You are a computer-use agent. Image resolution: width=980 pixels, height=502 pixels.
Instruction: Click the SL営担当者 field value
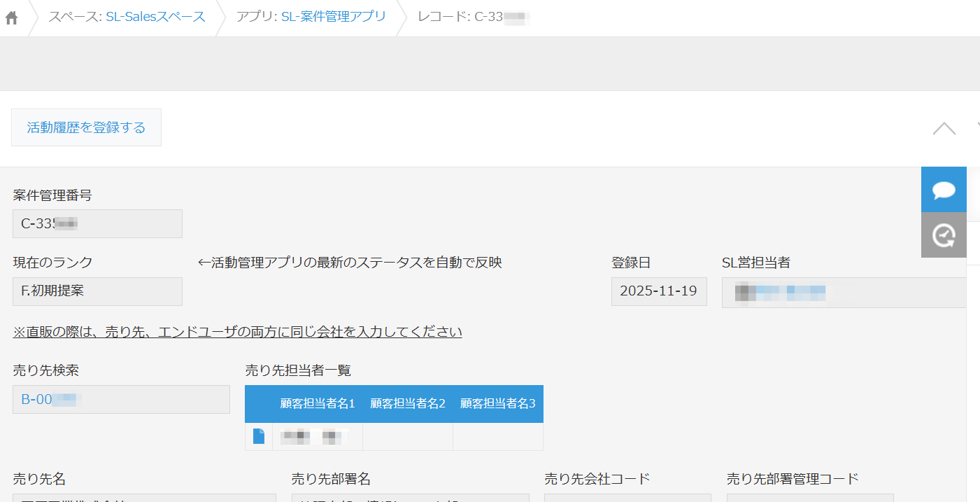pyautogui.click(x=843, y=293)
